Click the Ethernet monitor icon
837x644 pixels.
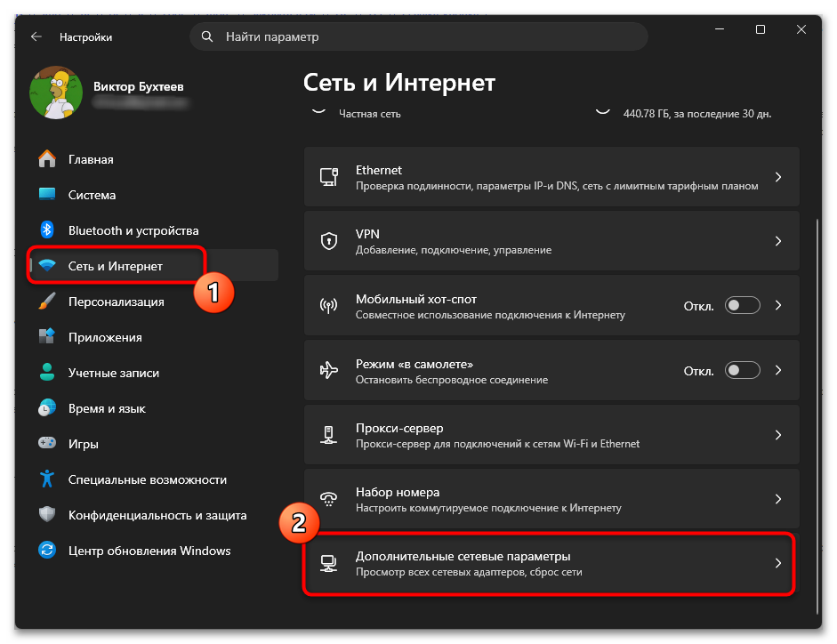click(x=329, y=177)
